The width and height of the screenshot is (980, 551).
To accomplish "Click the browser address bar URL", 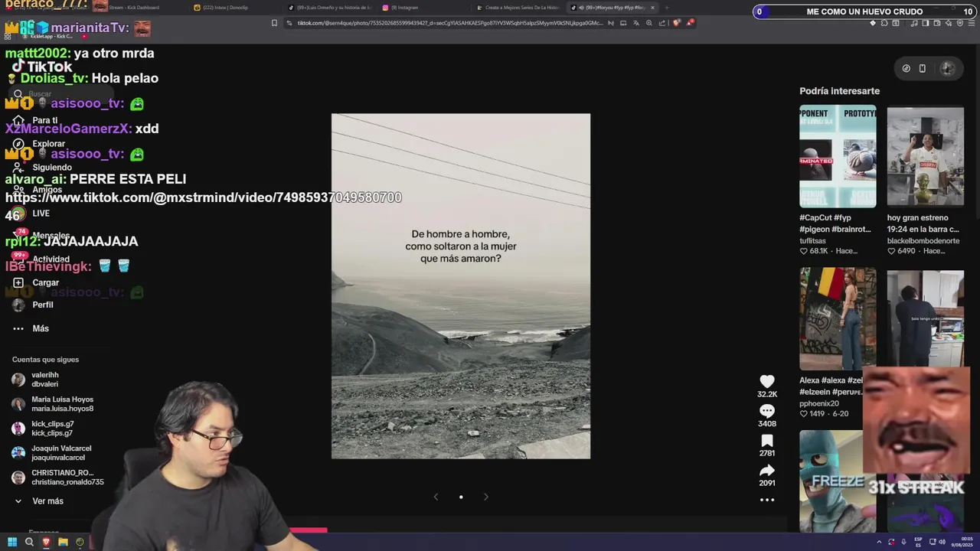I will 449,23.
